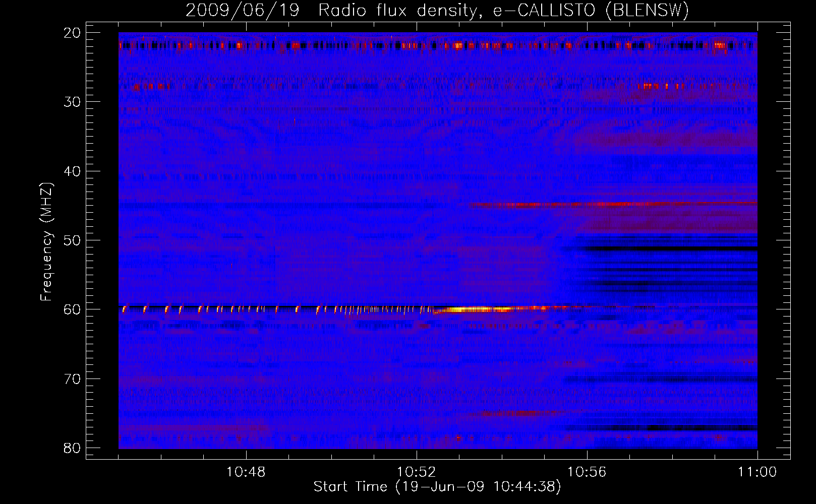Screen dimensions: 816x504
Task: Click the 10:48 time tick label
Action: pyautogui.click(x=246, y=472)
